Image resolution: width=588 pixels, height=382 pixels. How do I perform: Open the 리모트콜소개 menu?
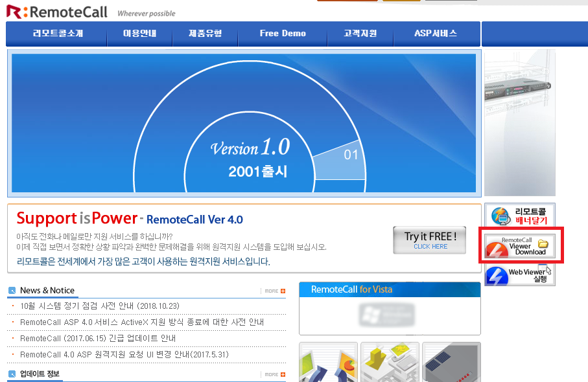(58, 33)
